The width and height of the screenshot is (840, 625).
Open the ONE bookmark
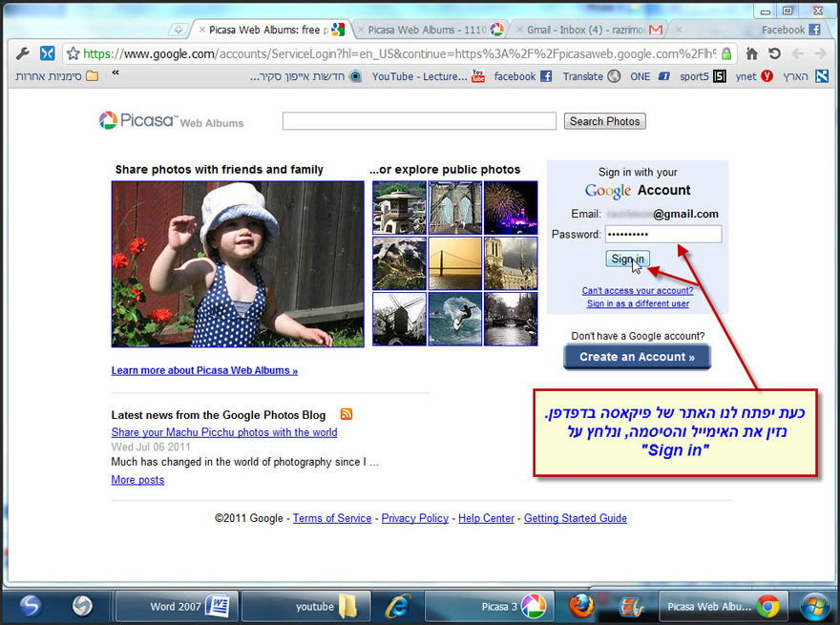click(x=650, y=76)
